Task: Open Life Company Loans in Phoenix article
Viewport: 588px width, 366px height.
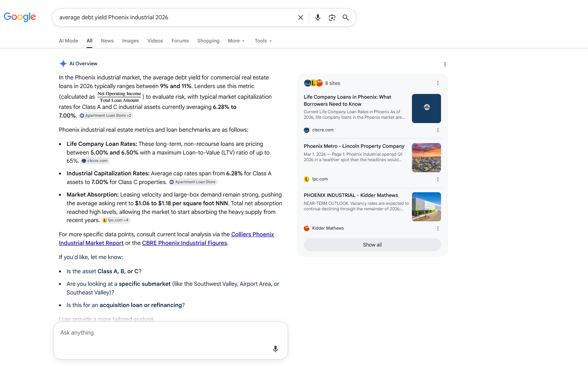Action: coord(347,100)
